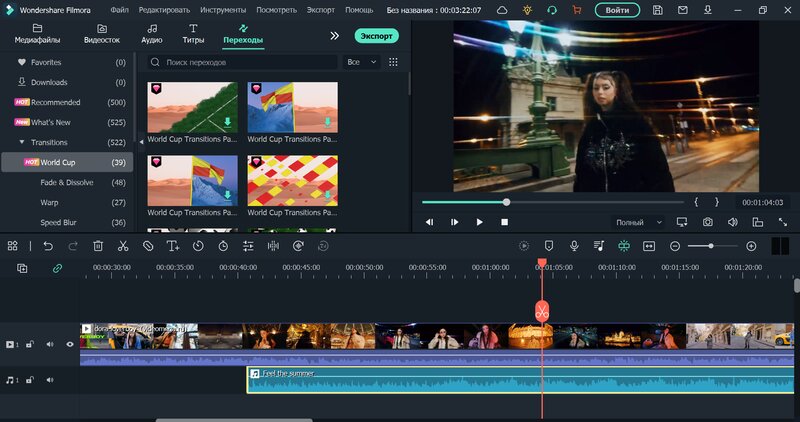Play the preview video
This screenshot has width=800, height=422.
point(479,222)
